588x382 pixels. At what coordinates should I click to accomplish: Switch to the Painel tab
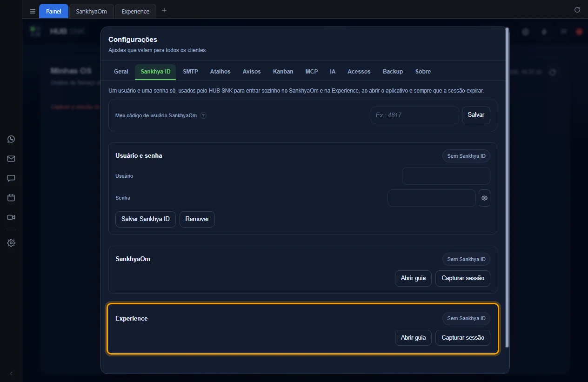53,11
